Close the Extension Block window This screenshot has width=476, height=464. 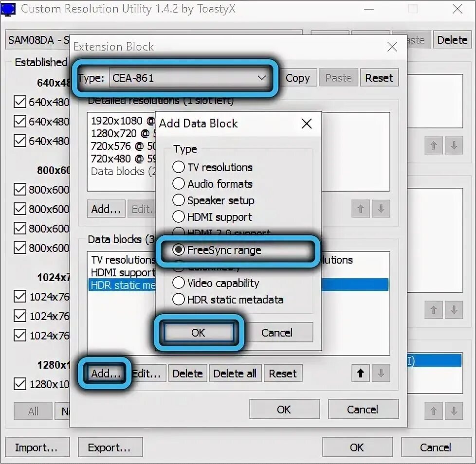tap(392, 47)
